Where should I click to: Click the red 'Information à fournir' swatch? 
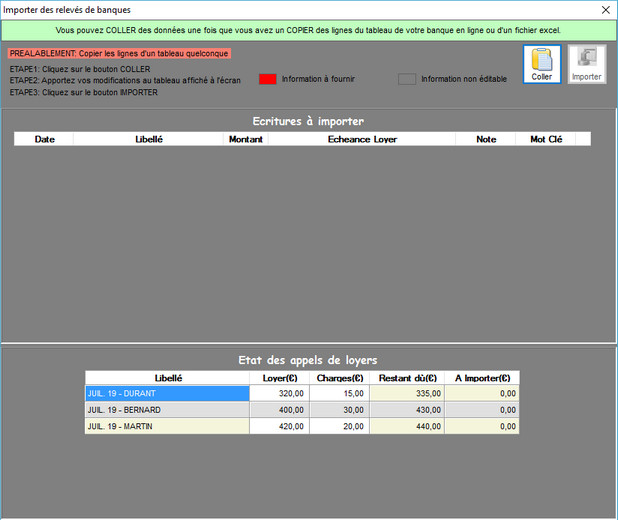267,79
